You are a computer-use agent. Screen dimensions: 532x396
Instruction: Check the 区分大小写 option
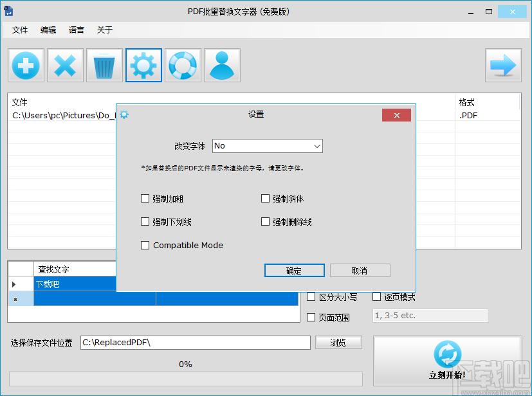click(311, 297)
